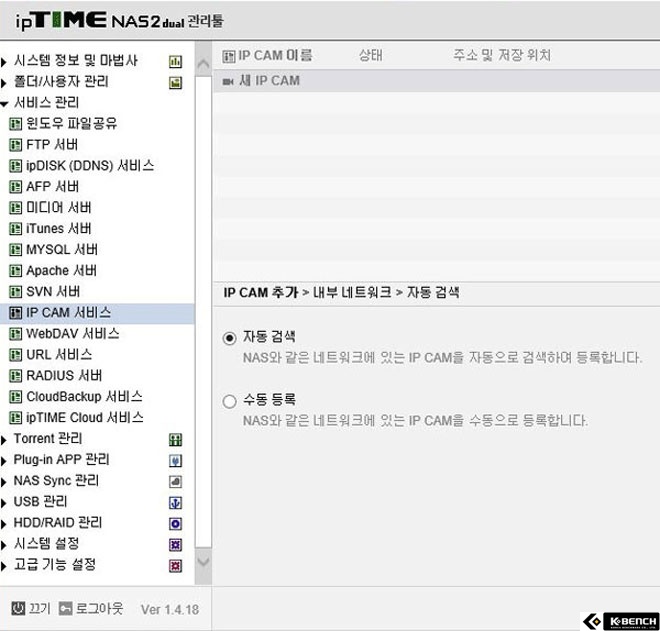Click the icon left of SVN 서버

click(x=16, y=292)
